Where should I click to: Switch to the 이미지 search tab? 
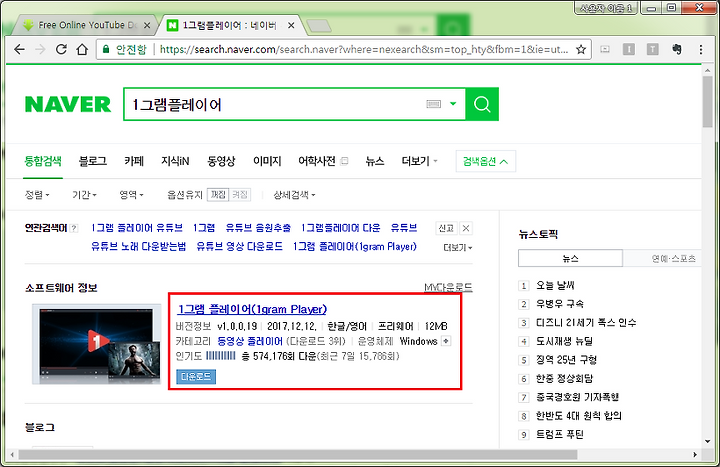click(267, 161)
